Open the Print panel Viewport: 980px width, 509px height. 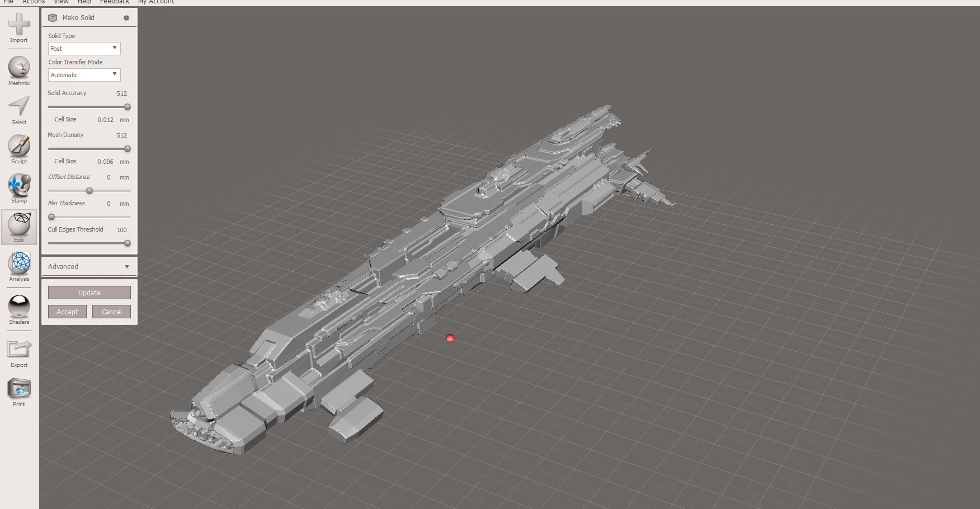(18, 390)
